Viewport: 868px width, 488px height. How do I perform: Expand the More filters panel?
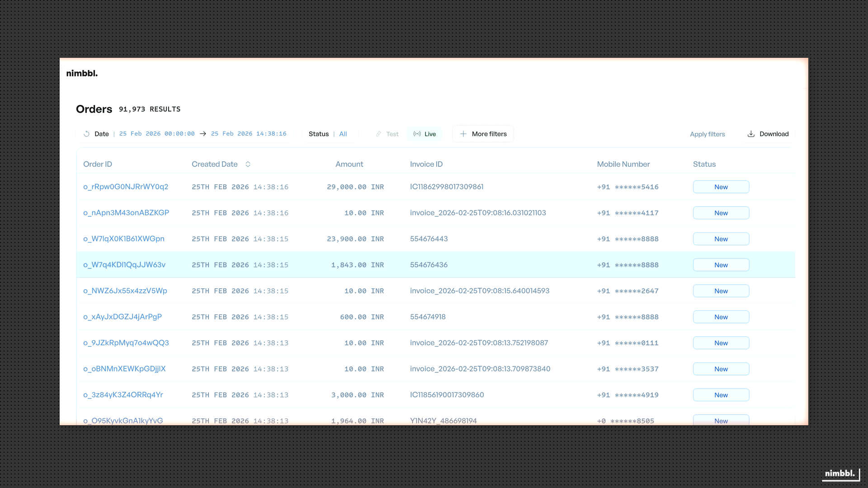[x=483, y=134]
